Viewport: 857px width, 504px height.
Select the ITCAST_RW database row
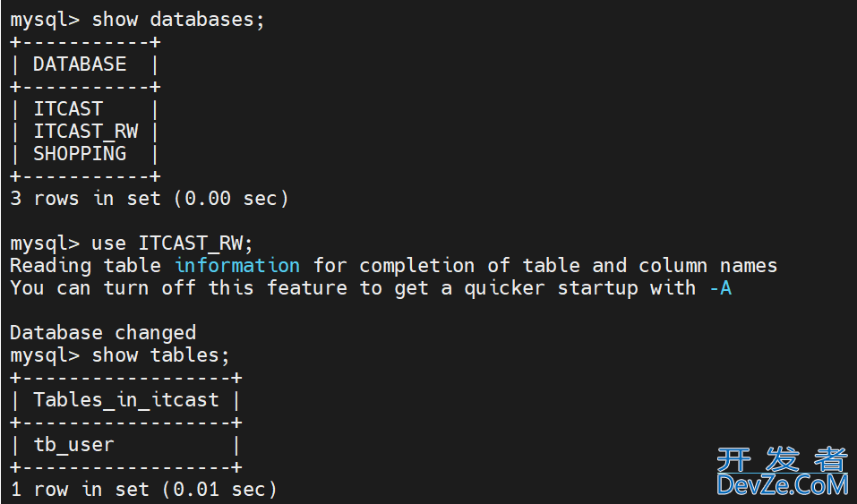86,132
